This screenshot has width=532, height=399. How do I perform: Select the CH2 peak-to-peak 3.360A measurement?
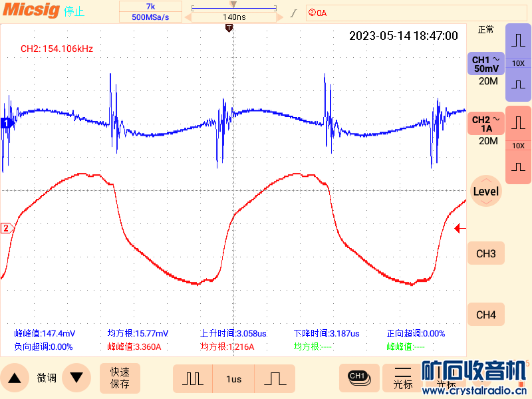coord(134,346)
